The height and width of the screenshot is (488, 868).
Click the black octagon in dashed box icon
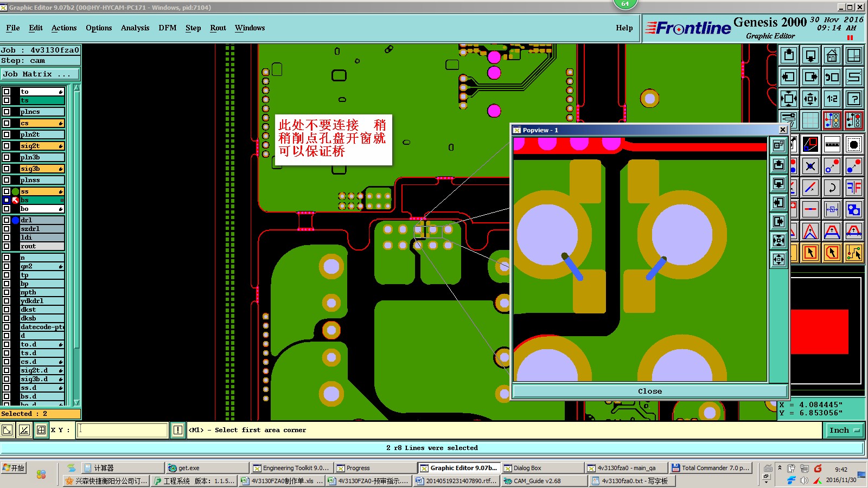tap(854, 144)
